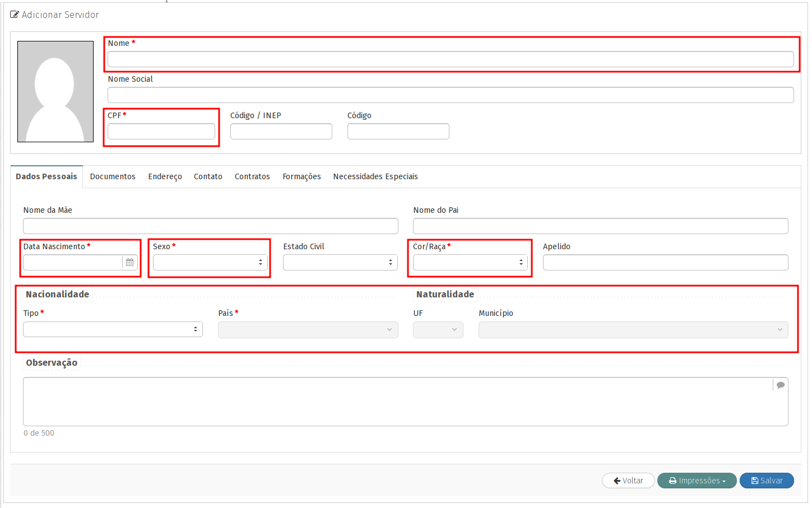Open the País dropdown
Viewport: 812px width, 508px height.
(308, 330)
